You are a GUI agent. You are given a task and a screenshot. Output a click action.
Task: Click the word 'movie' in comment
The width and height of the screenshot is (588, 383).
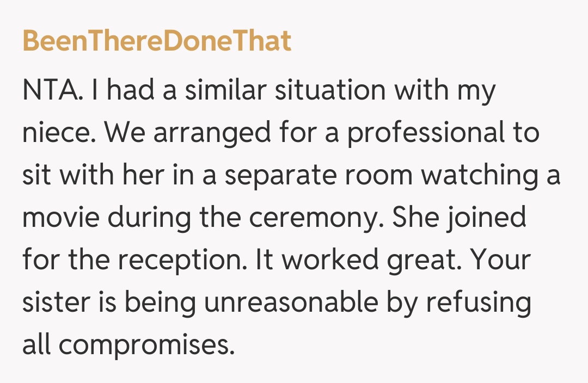point(60,218)
